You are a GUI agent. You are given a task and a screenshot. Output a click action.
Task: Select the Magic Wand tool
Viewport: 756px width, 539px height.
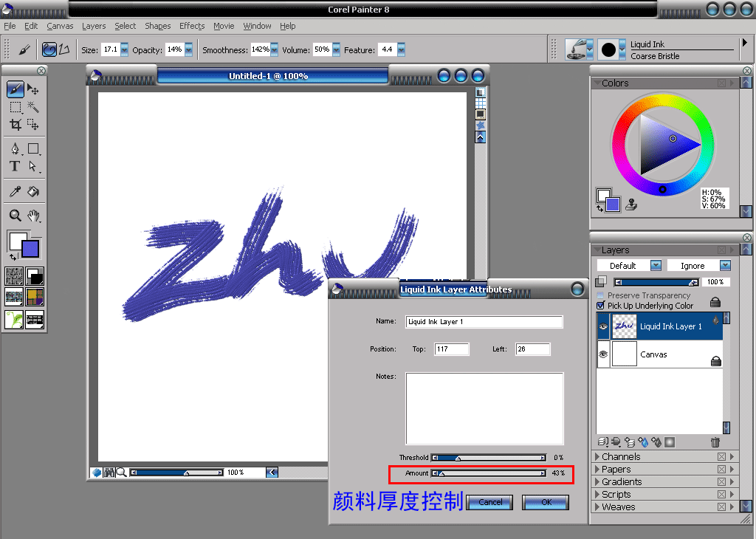pos(32,107)
